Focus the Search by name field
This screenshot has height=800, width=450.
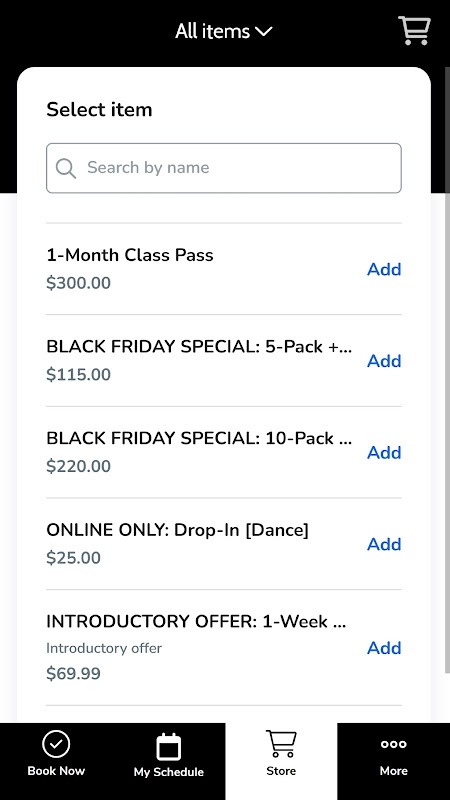pyautogui.click(x=224, y=168)
